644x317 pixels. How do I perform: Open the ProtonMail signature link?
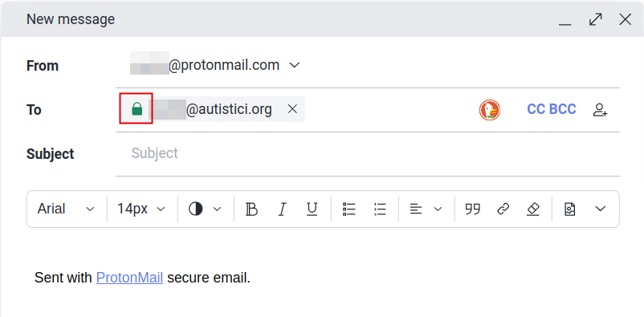tap(129, 278)
